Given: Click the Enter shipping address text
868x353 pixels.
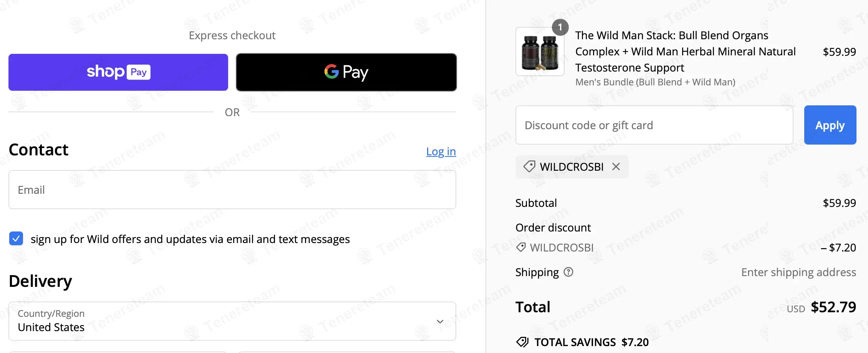Looking at the screenshot, I should 798,272.
